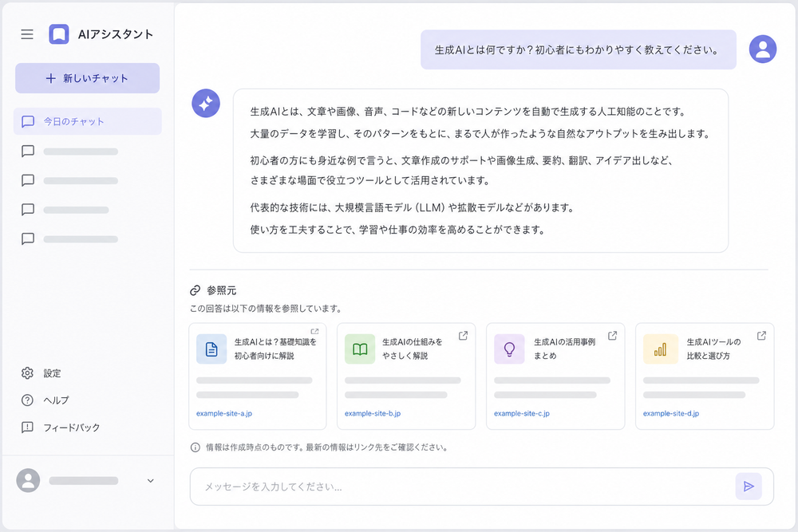Click the AIアシスタント title text

[116, 34]
